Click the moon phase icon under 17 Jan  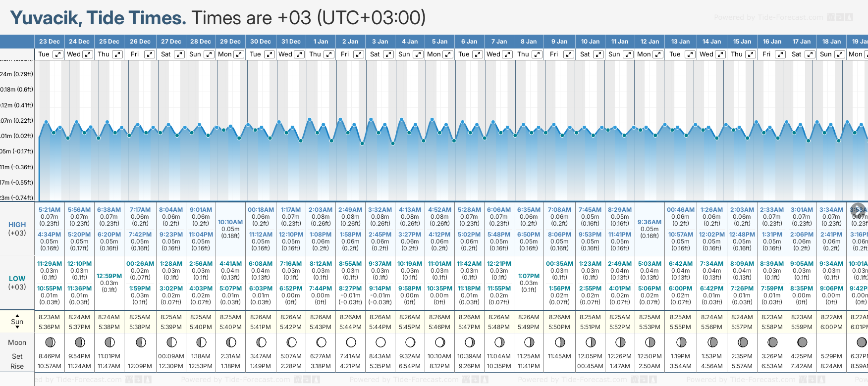tap(802, 342)
